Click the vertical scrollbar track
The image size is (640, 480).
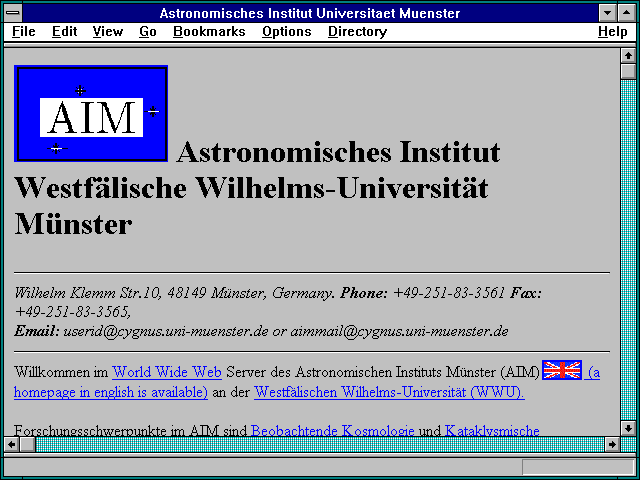pos(628,250)
